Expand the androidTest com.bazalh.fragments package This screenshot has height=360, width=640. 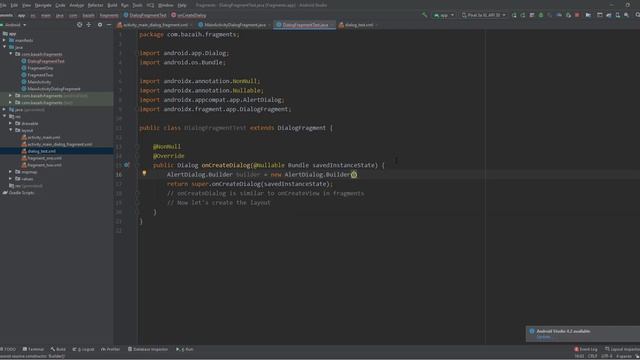coord(11,96)
